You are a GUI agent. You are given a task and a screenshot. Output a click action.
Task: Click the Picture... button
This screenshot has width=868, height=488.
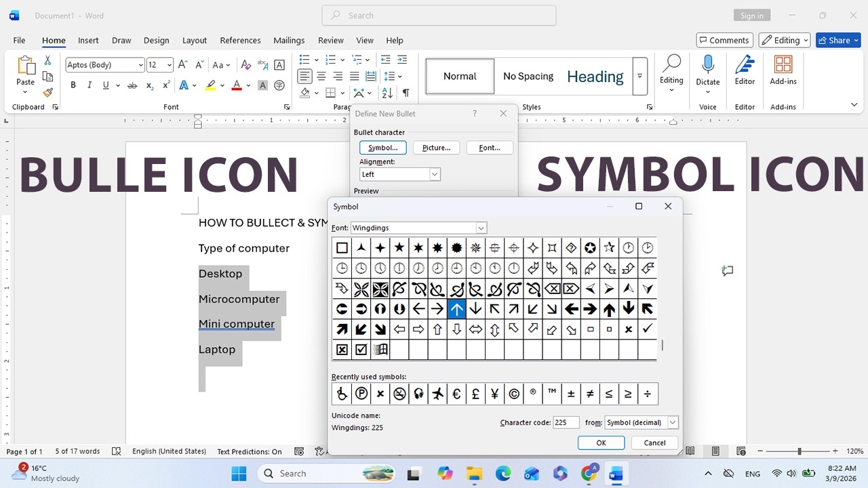(x=436, y=148)
